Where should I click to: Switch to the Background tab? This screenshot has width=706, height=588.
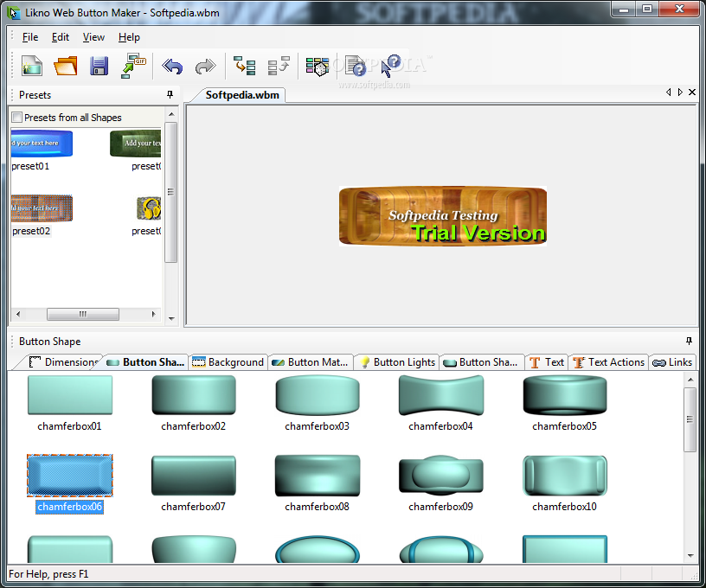coord(228,362)
